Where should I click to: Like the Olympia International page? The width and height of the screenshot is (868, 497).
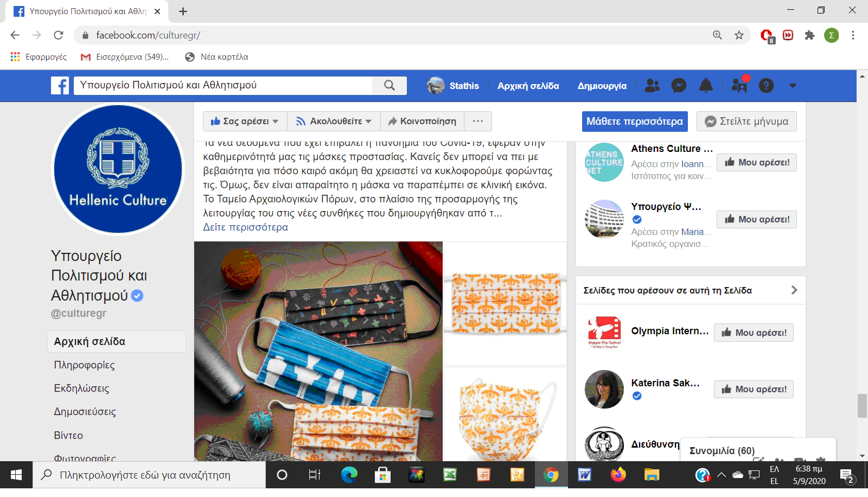754,333
